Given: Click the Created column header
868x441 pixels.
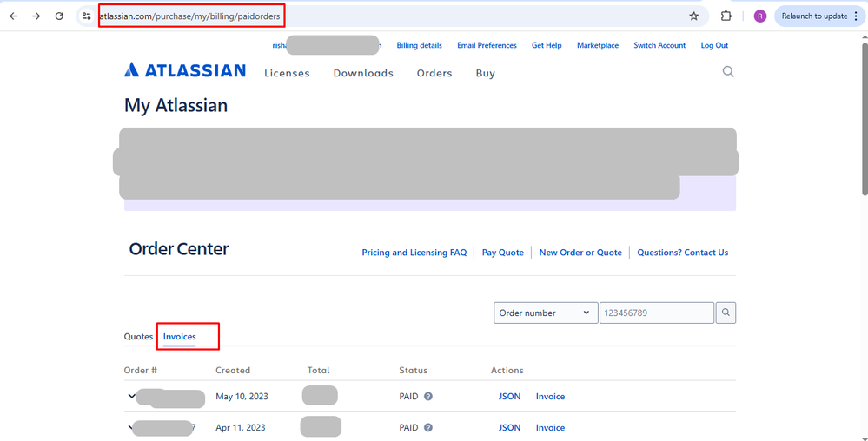Looking at the screenshot, I should click(233, 370).
